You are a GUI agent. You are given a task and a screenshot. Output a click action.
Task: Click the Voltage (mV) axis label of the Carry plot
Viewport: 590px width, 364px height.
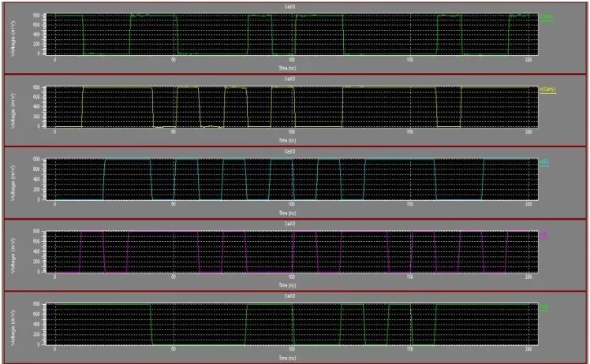[13, 111]
